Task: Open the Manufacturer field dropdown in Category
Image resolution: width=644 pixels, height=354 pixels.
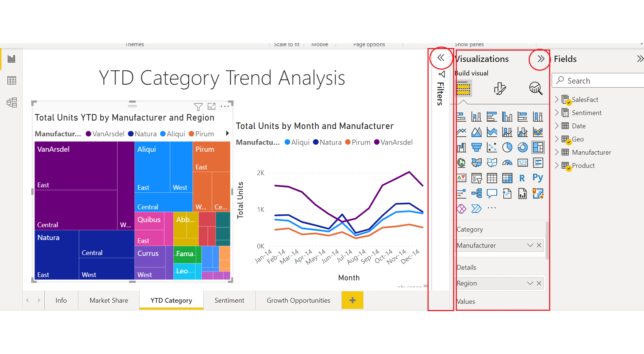Action: pos(530,245)
